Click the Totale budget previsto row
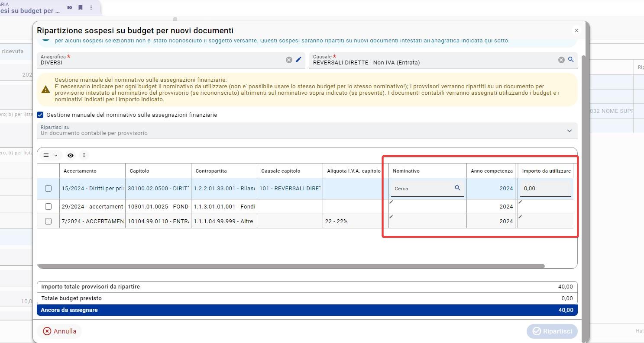644x343 pixels. [x=307, y=298]
